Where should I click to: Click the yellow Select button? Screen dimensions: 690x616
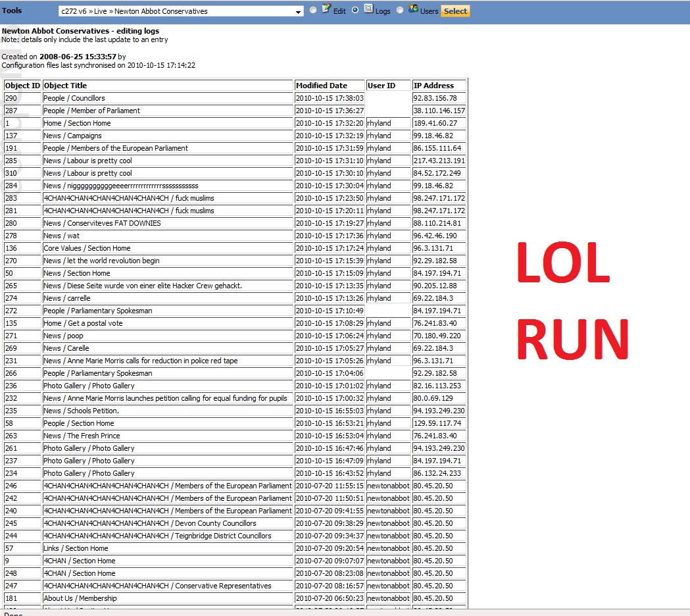455,11
